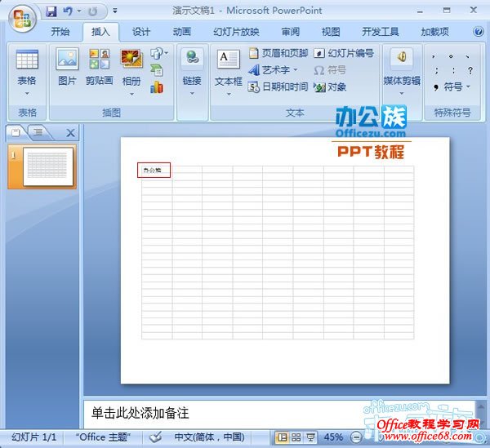Switch to the slides thumbnail pane tab
This screenshot has width=490, height=448.
(x=16, y=133)
